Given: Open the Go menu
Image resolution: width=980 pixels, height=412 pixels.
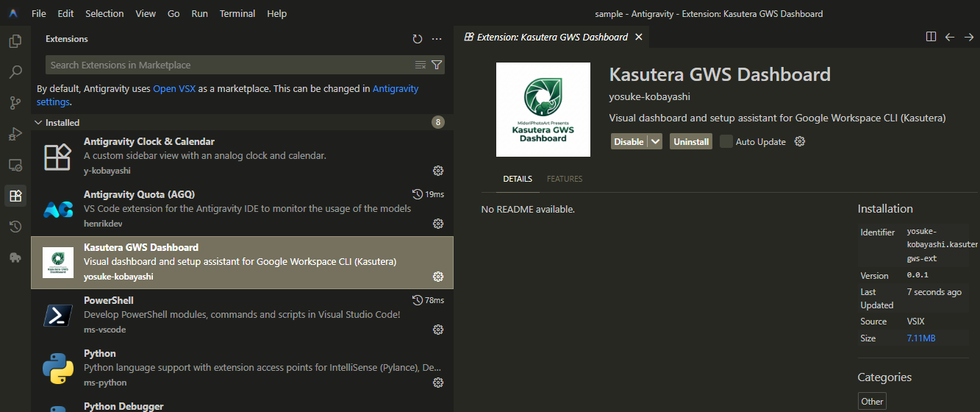Looking at the screenshot, I should click(174, 13).
